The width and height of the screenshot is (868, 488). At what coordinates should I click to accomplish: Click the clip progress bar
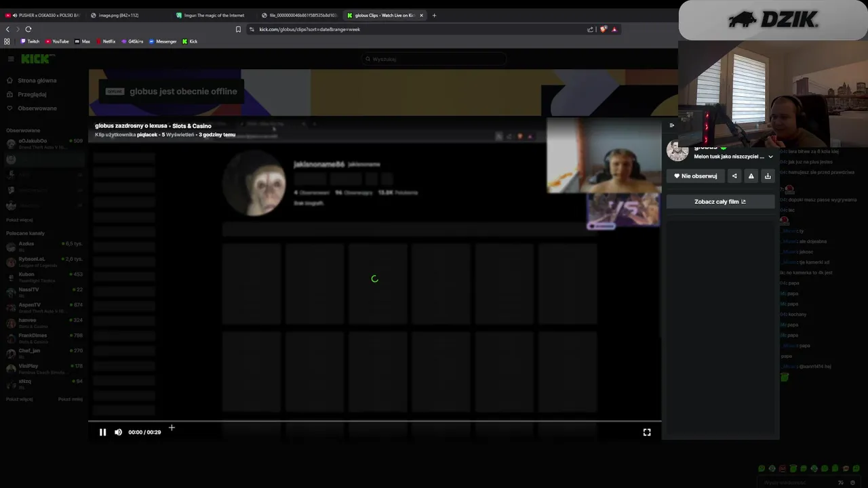point(374,422)
